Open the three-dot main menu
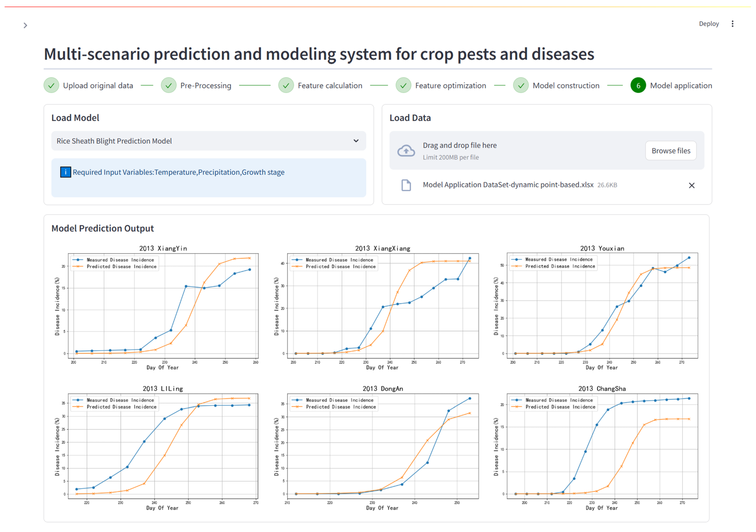This screenshot has height=532, width=756. [732, 24]
